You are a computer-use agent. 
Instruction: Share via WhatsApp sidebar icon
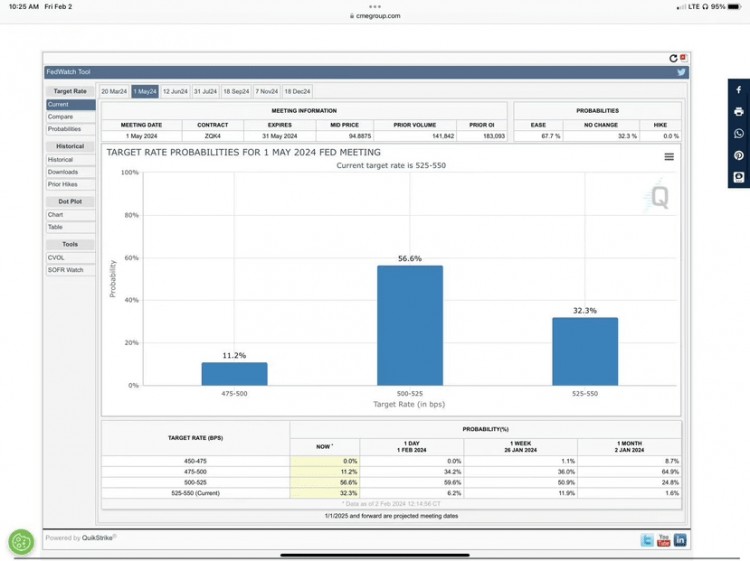pos(738,134)
